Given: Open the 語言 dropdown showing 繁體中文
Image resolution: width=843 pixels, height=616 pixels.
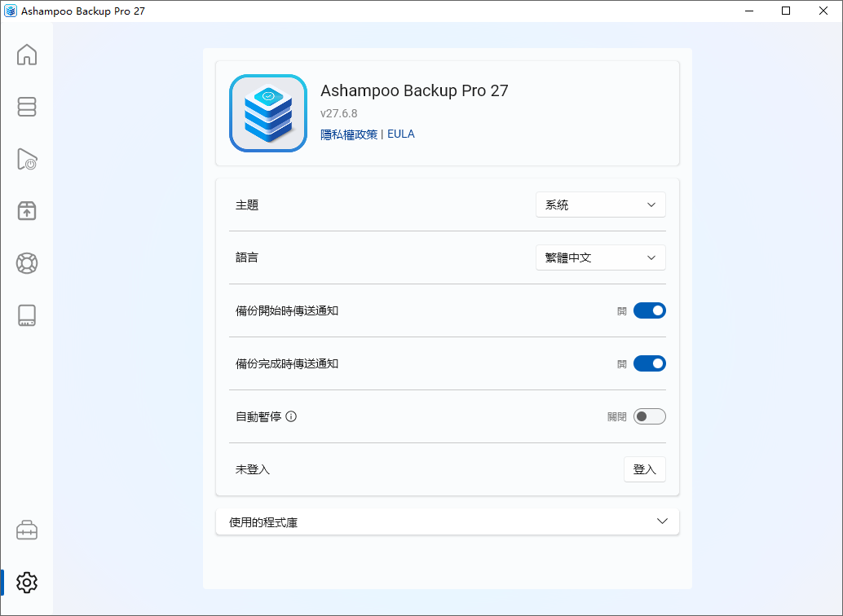Looking at the screenshot, I should pos(601,257).
